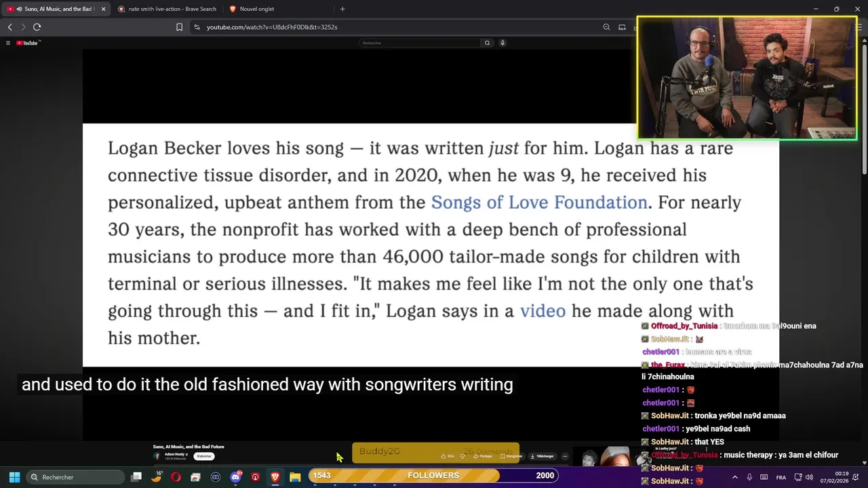Click chat message 'tronka ye9bel na9d amaaa'
This screenshot has height=488, width=868.
coord(740,416)
